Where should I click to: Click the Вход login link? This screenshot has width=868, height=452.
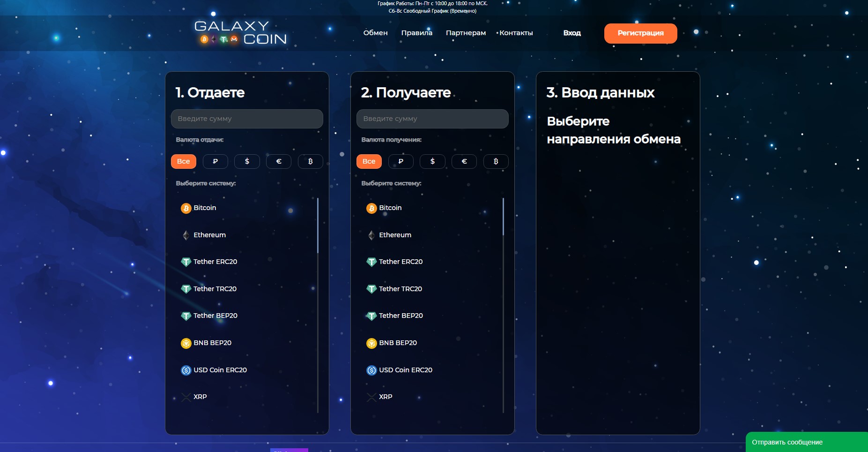572,33
